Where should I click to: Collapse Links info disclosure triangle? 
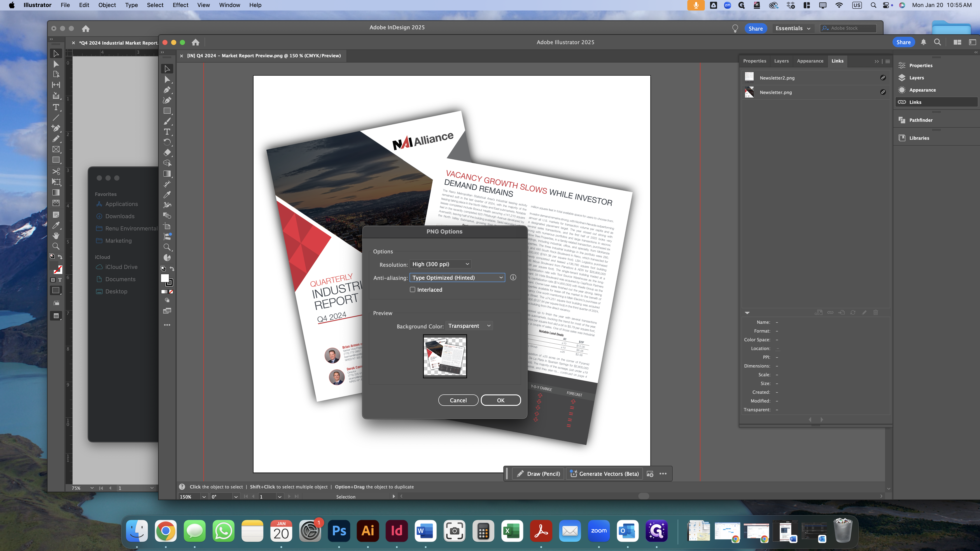[747, 313]
